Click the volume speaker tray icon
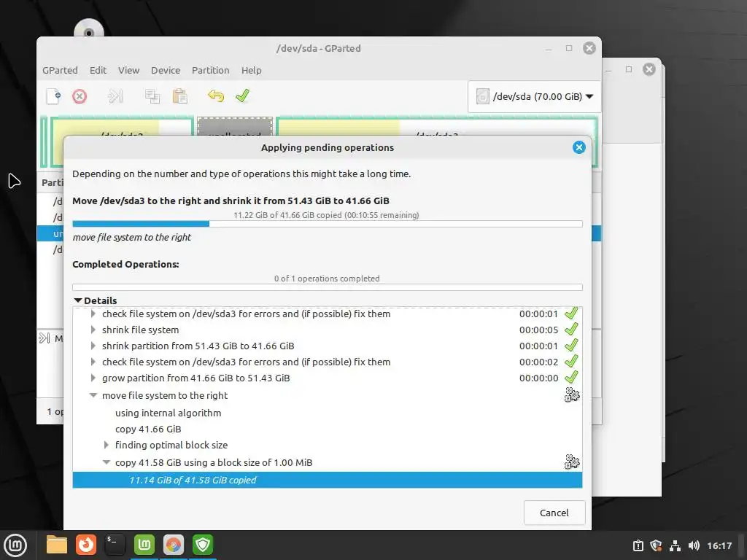747x560 pixels. (694, 545)
